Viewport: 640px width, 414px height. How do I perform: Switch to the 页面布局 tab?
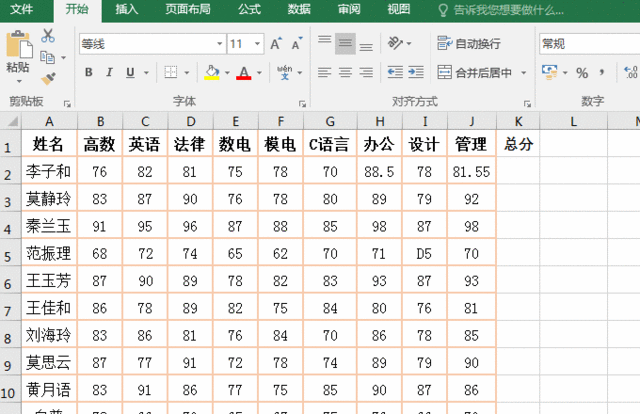tap(188, 9)
